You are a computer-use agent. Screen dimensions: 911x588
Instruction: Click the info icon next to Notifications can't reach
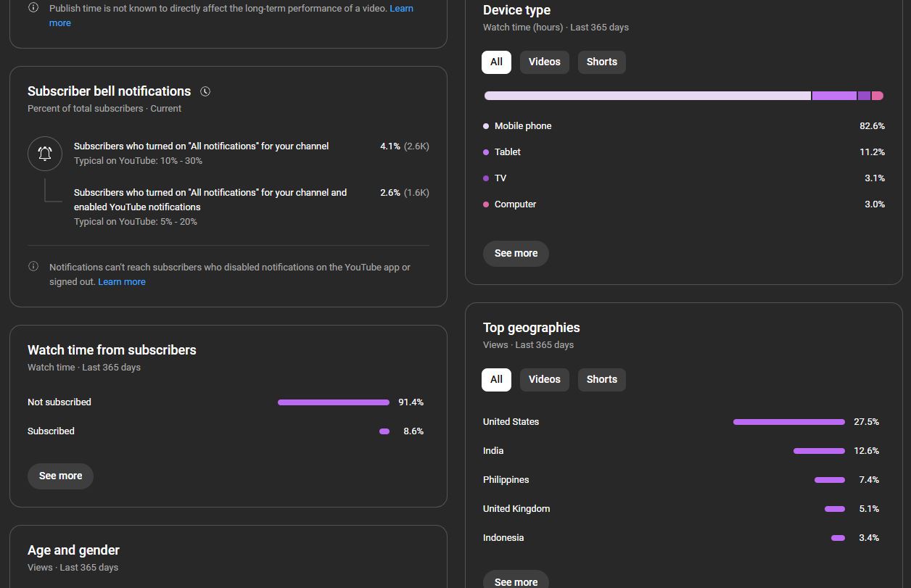[33, 267]
